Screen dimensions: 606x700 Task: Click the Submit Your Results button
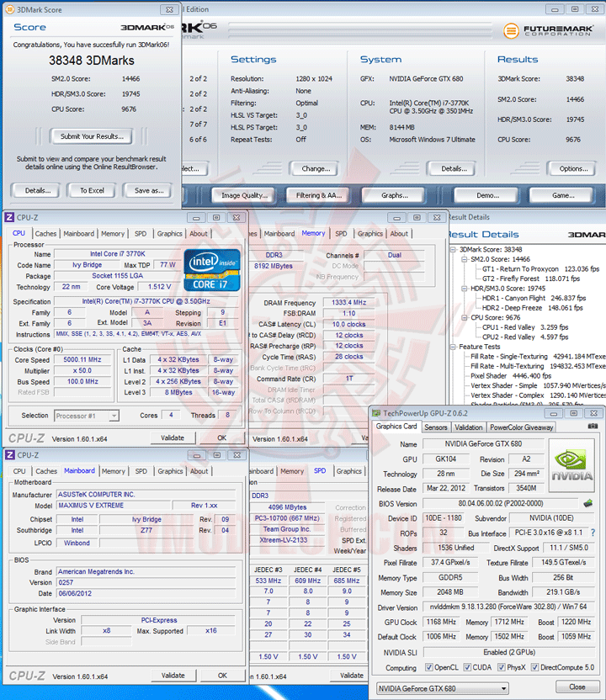click(x=92, y=136)
